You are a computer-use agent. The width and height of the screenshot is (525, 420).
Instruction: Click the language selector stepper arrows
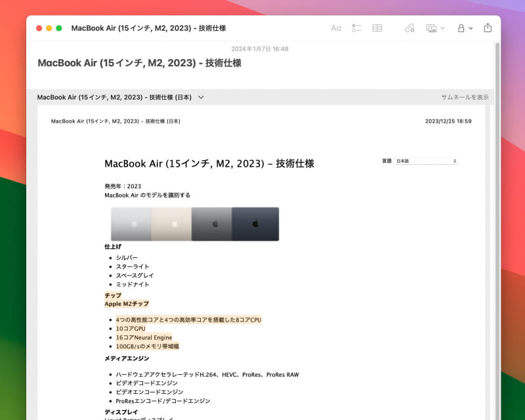point(453,160)
